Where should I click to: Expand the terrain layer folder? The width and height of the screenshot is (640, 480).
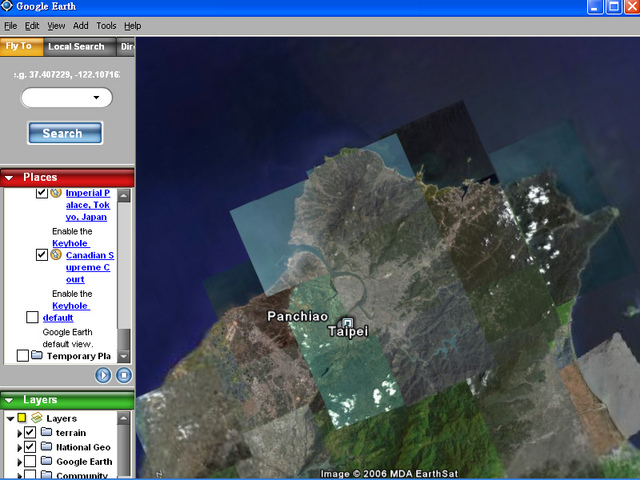tap(19, 433)
